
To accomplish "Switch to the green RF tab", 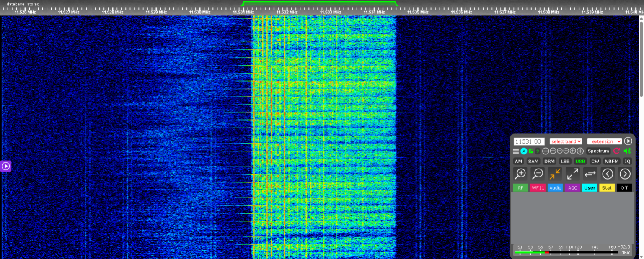I will [x=520, y=188].
